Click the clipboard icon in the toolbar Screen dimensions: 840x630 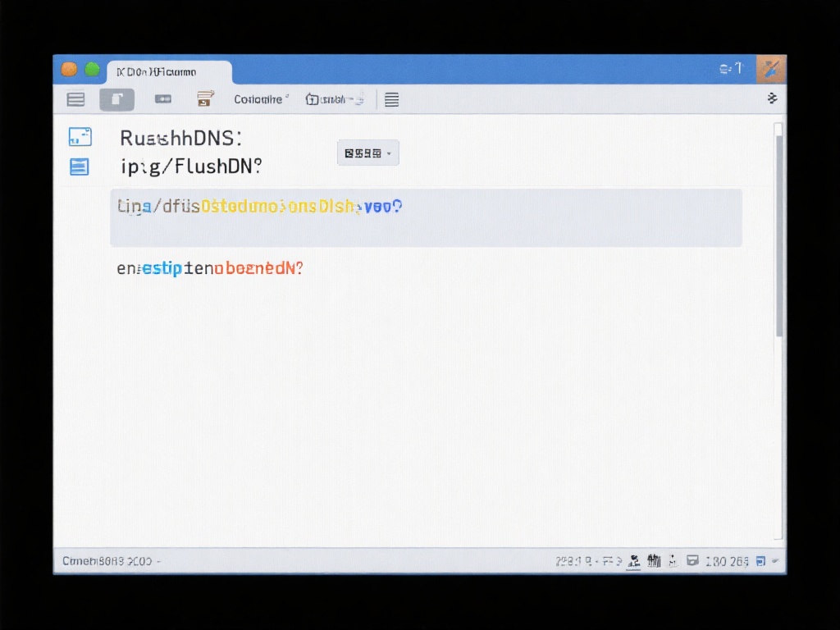tap(204, 98)
